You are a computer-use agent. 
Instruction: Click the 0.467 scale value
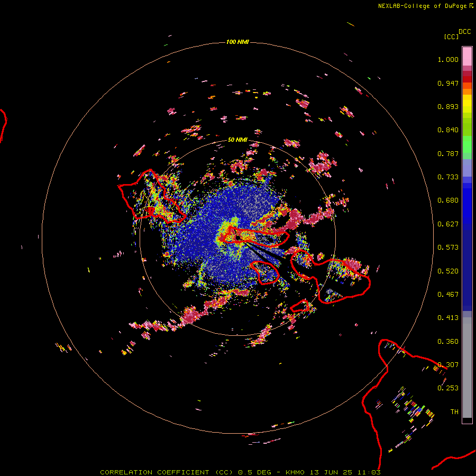pos(448,295)
